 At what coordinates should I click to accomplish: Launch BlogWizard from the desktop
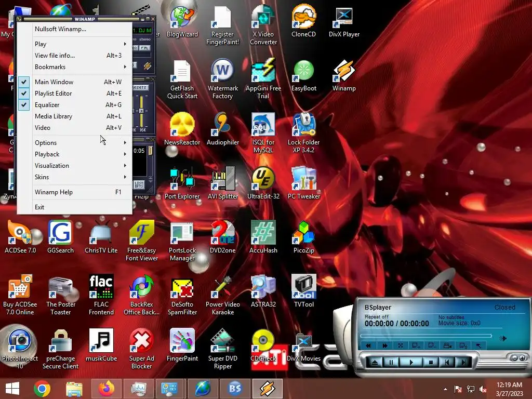182,22
